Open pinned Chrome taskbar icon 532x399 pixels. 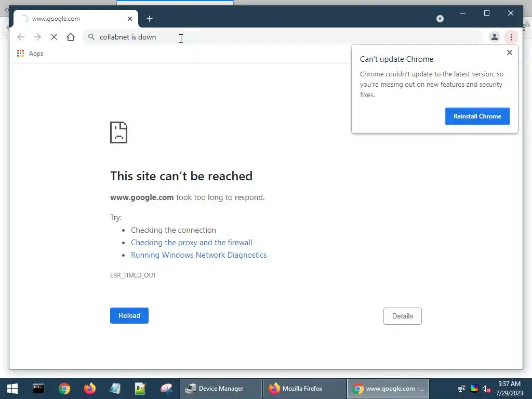pos(64,389)
